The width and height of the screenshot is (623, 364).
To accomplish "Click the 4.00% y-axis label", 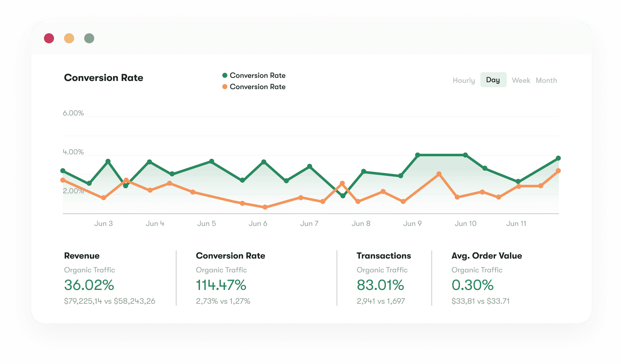I will (73, 152).
